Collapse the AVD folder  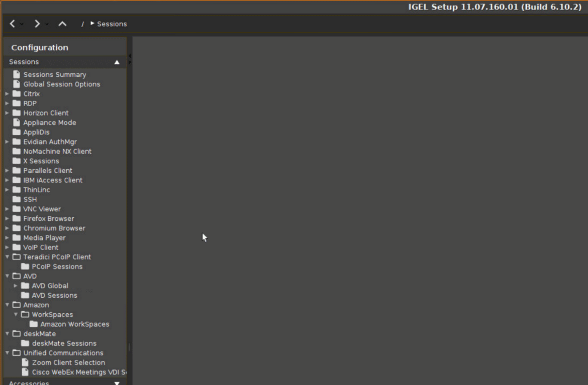click(7, 276)
